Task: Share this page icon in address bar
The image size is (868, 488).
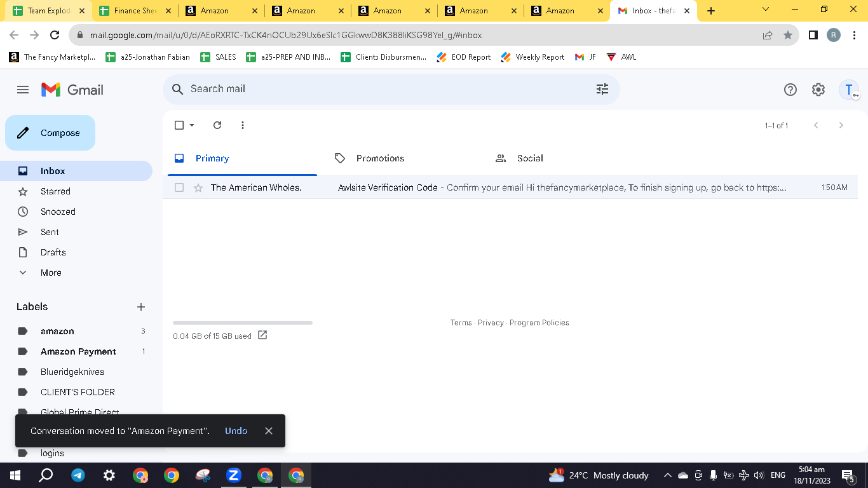Action: click(768, 36)
